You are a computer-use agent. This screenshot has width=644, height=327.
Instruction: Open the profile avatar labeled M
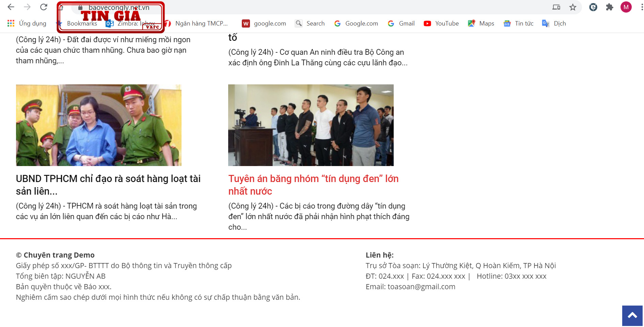(626, 7)
